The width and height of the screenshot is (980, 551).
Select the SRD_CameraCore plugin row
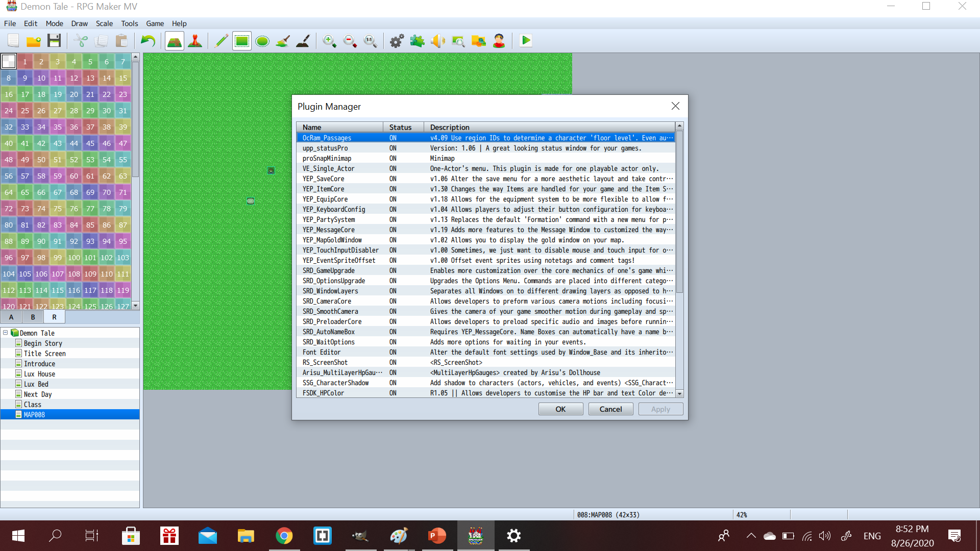coord(485,301)
